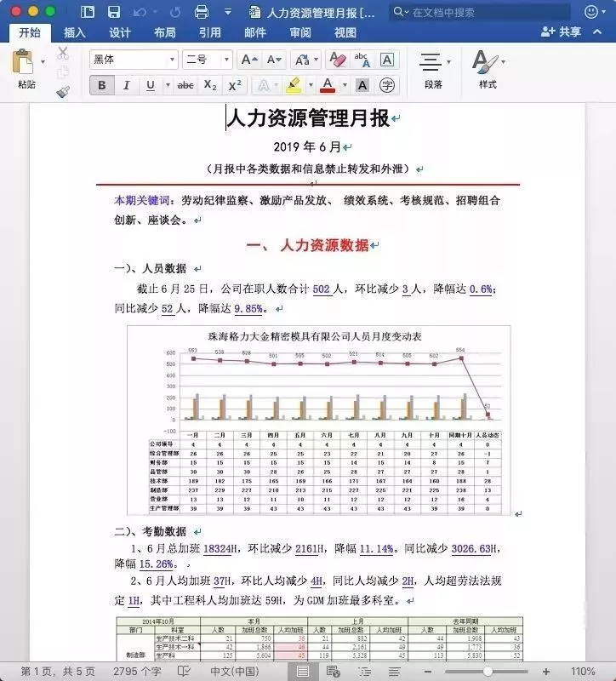Select the format painter brush

63,91
